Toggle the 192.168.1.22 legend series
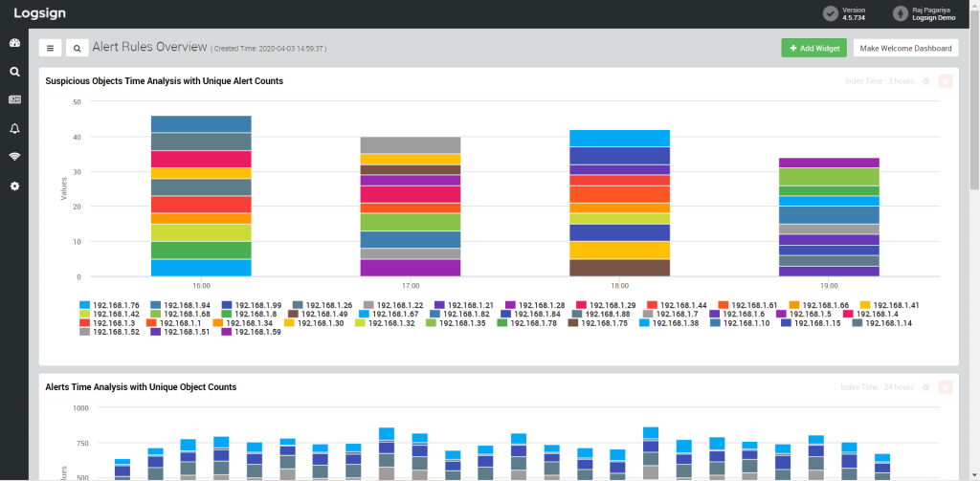This screenshot has width=980, height=481. 395,305
